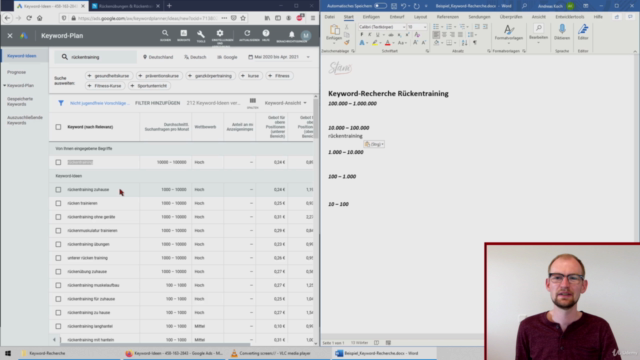Click the Format Painter brush in Word
This screenshot has height=360, width=640.
tap(347, 42)
